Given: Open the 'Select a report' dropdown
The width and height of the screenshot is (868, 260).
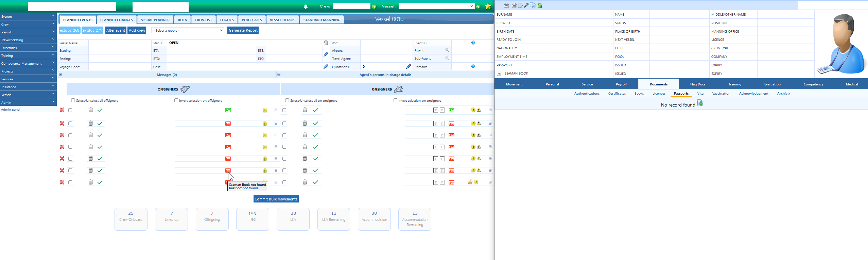Looking at the screenshot, I should pyautogui.click(x=187, y=30).
